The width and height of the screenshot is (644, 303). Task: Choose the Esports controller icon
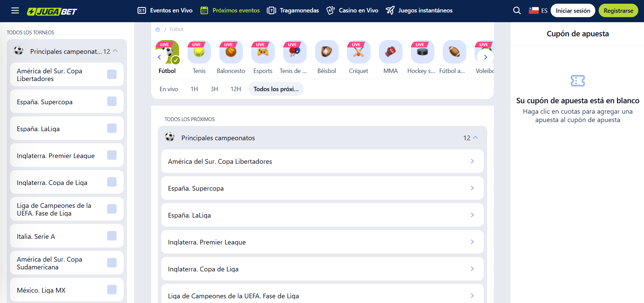coord(263,52)
